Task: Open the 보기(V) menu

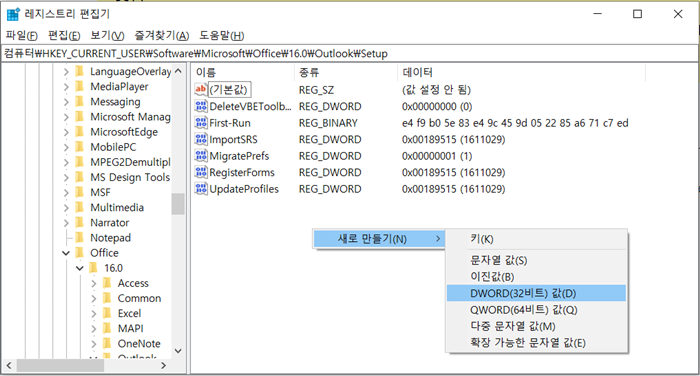Action: click(x=107, y=35)
